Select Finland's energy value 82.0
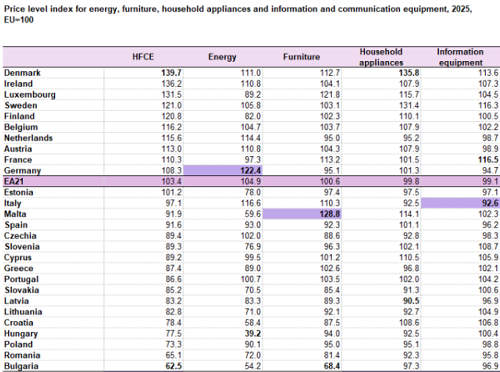This screenshot has width=500, height=372. pos(253,116)
